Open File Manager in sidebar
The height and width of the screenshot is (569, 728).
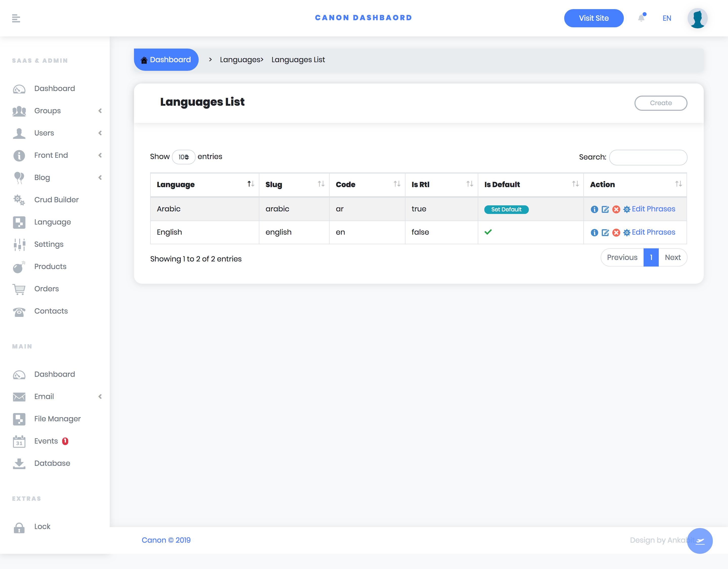[57, 419]
